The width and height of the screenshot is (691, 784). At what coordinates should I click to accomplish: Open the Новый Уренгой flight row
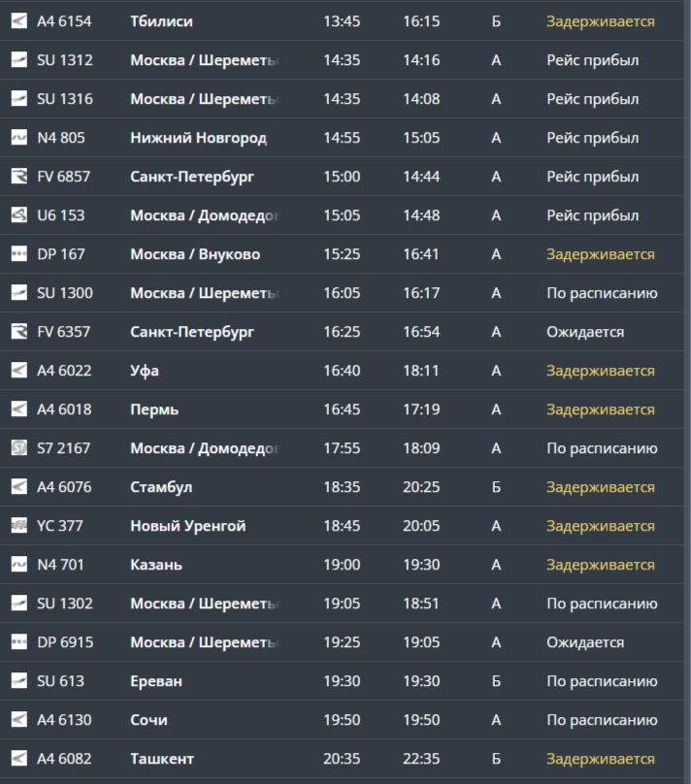[x=187, y=526]
